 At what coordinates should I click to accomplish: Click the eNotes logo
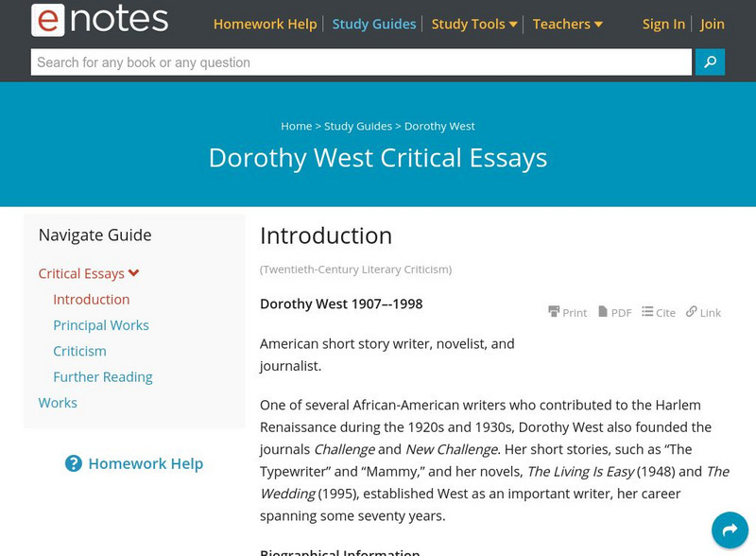99,20
